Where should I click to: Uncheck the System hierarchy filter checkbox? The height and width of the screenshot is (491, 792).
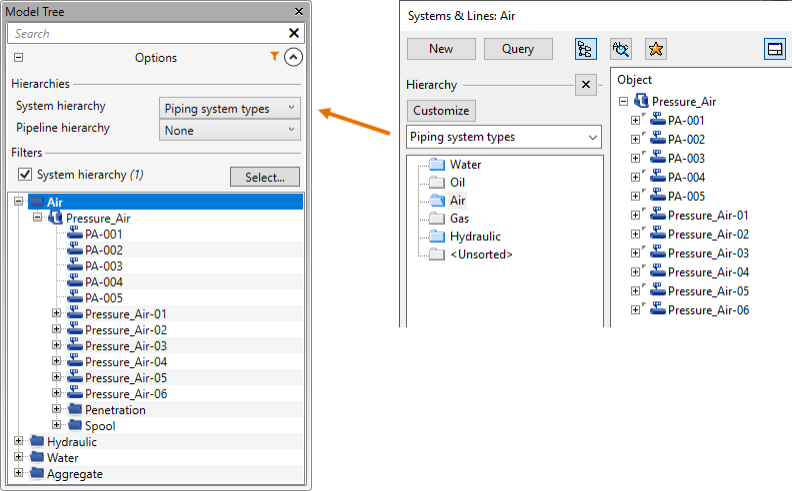pos(25,175)
